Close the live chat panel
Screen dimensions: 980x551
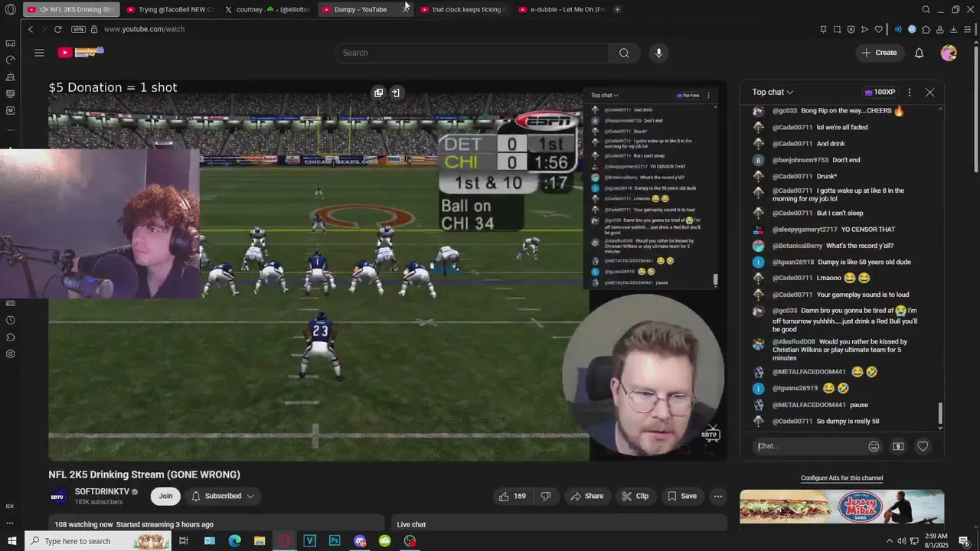pos(929,92)
